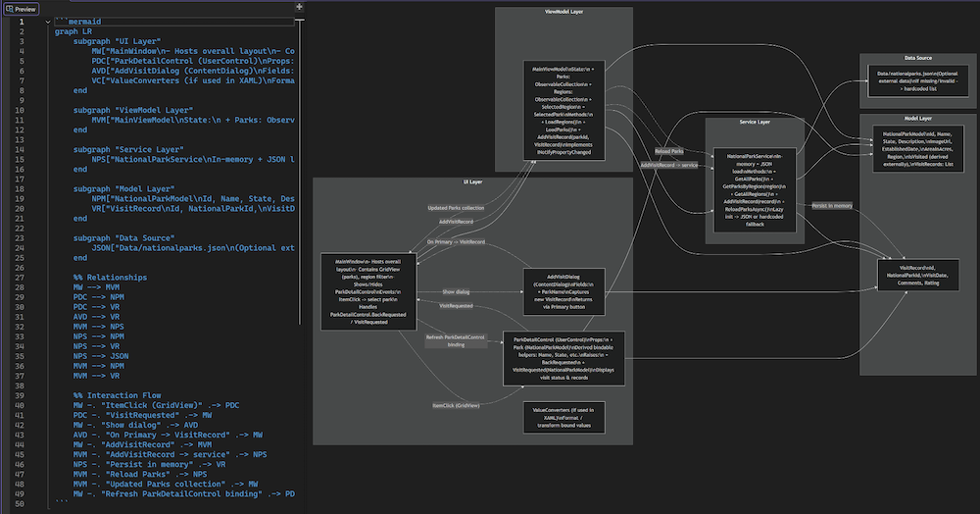The height and width of the screenshot is (514, 980).
Task: Click the Data/nationalparks.json node in Data Source
Action: [x=918, y=80]
